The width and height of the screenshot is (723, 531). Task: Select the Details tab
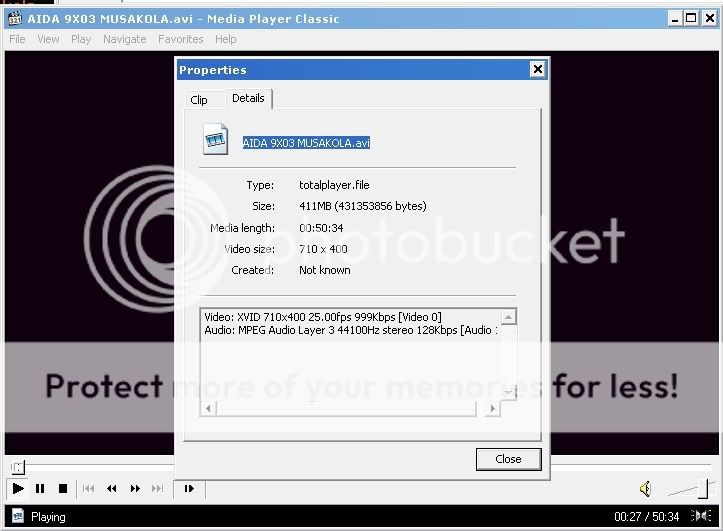[x=248, y=98]
